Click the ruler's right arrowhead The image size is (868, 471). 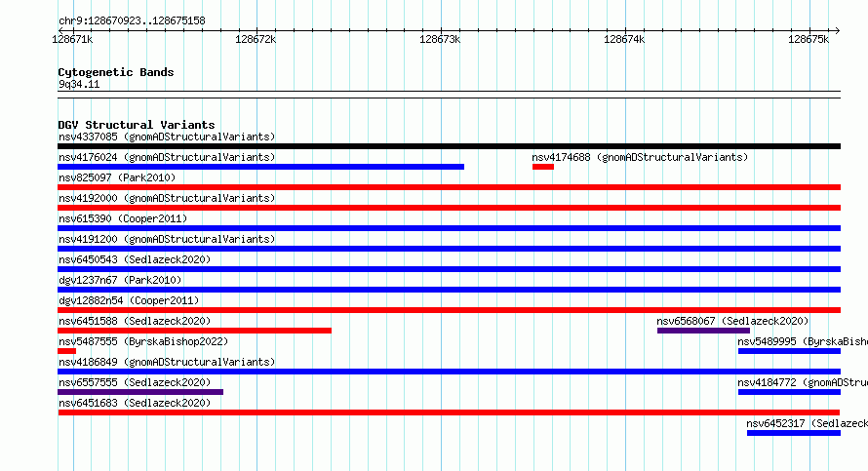pos(838,30)
